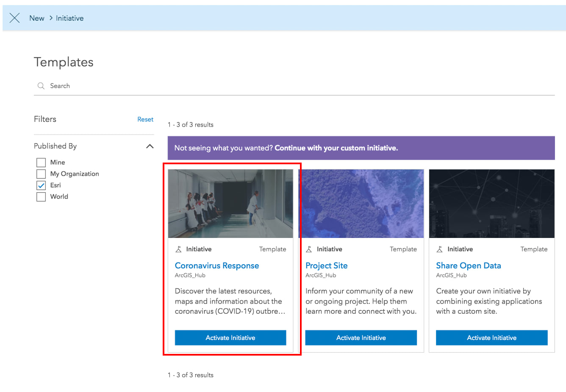The image size is (566, 392).
Task: Click in the templates Search field
Action: pos(297,86)
